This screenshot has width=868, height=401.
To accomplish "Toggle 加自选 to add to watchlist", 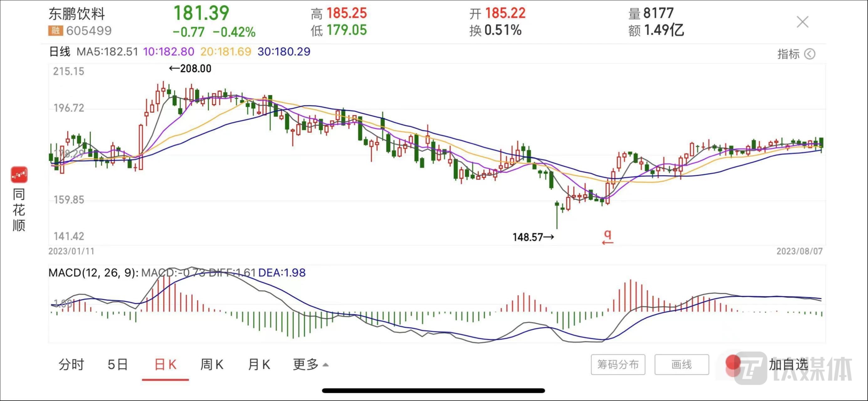I will point(788,364).
